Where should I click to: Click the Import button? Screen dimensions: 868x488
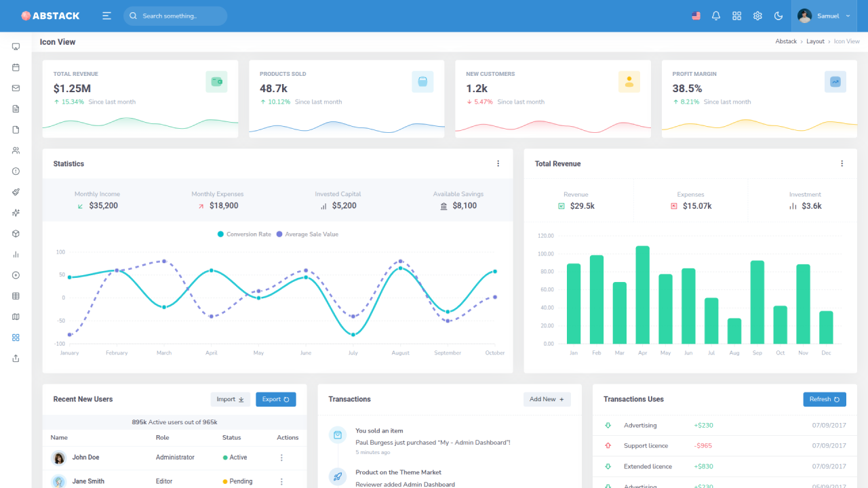pos(231,399)
